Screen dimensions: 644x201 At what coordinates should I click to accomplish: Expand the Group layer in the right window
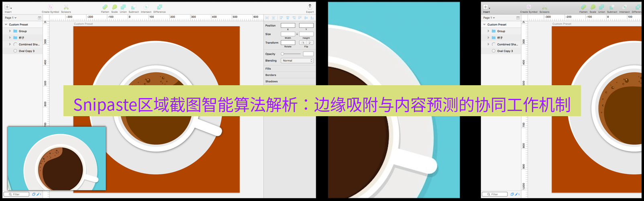(489, 31)
